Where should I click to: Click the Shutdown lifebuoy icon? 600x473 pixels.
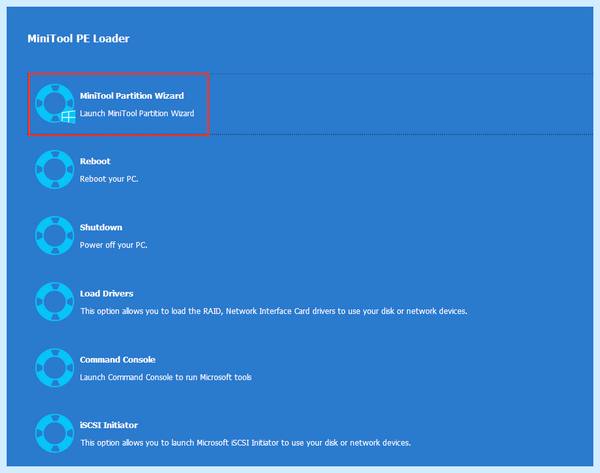55,235
